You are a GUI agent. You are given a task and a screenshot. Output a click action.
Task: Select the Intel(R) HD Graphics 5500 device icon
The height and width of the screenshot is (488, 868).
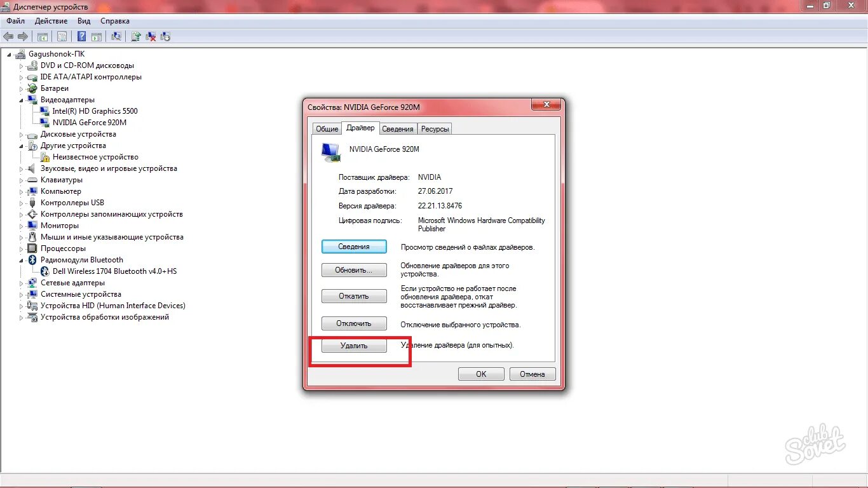[x=44, y=111]
